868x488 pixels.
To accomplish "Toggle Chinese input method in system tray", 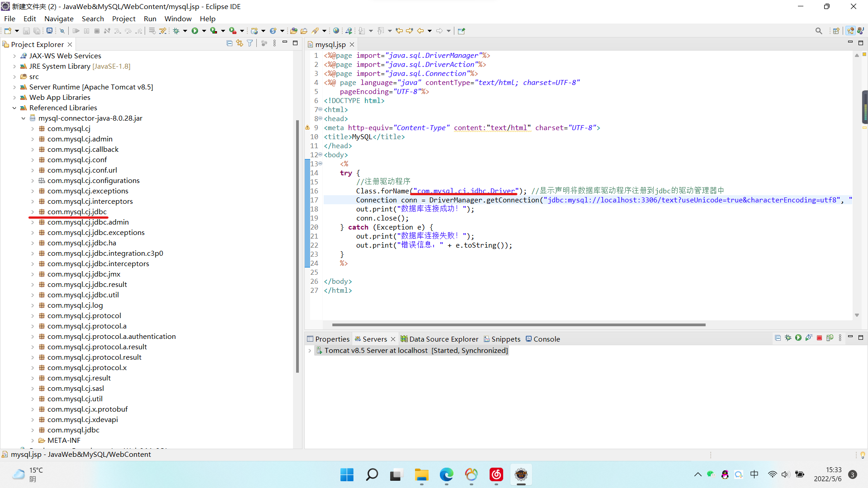I will (754, 474).
